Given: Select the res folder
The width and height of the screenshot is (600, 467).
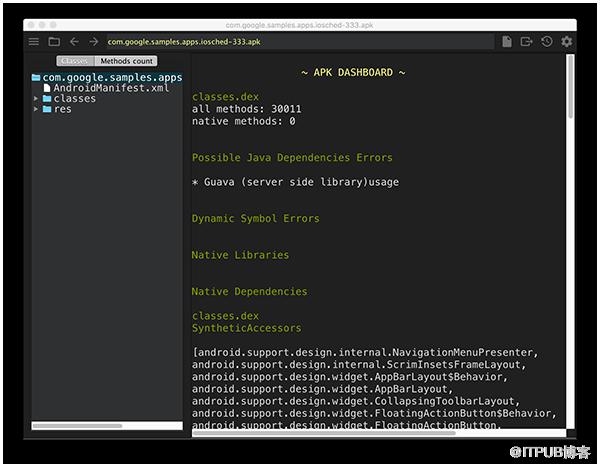Looking at the screenshot, I should click(62, 109).
